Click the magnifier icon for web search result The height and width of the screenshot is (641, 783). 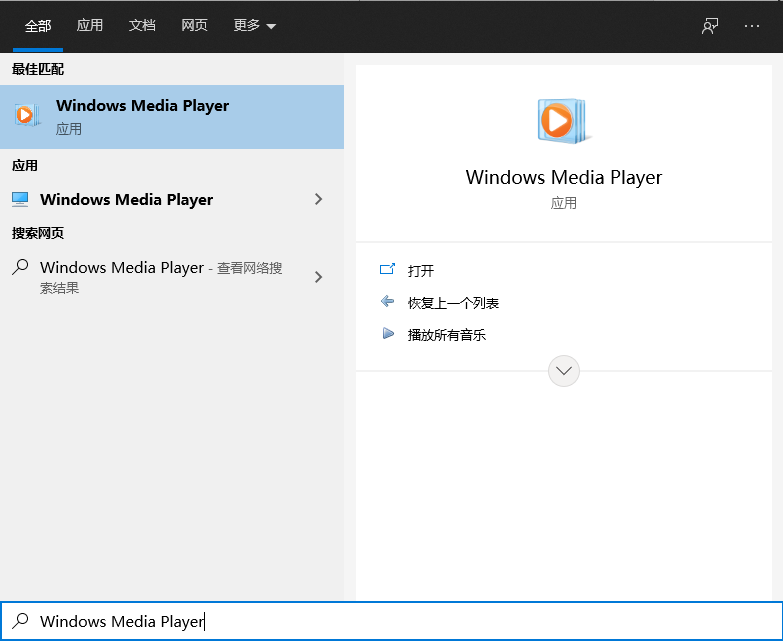click(20, 267)
